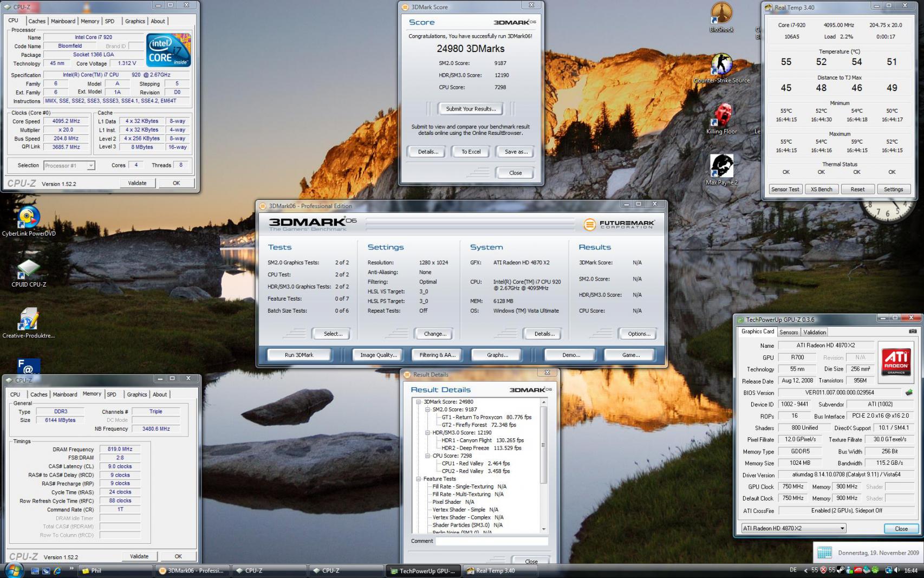Click Submit Your Results... in 3DMark Score
Viewport: 924px width, 578px height.
click(x=471, y=109)
